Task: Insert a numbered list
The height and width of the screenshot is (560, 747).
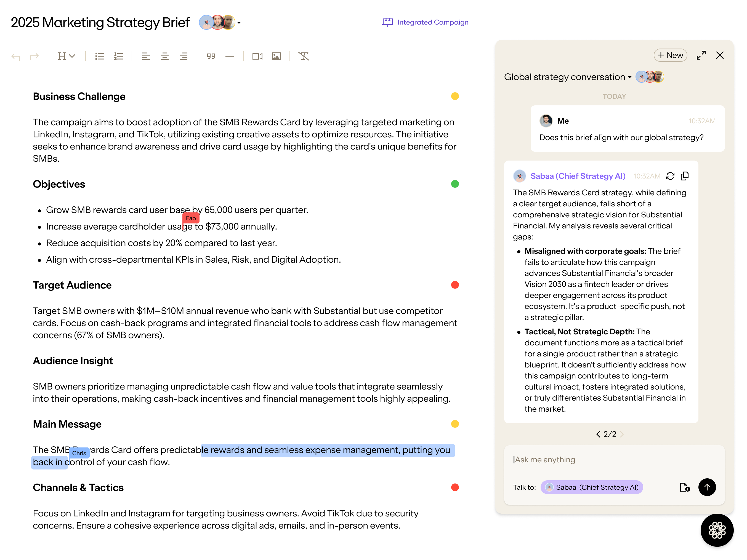Action: click(118, 56)
